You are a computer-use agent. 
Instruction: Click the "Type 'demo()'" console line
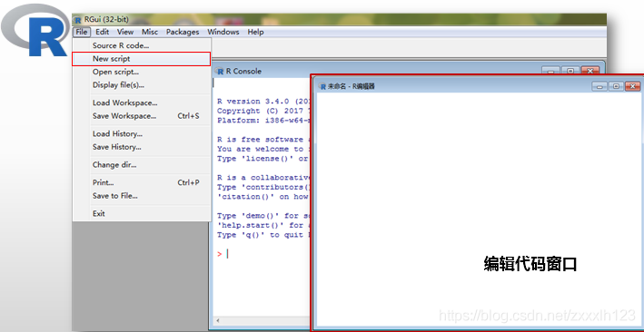(263, 216)
